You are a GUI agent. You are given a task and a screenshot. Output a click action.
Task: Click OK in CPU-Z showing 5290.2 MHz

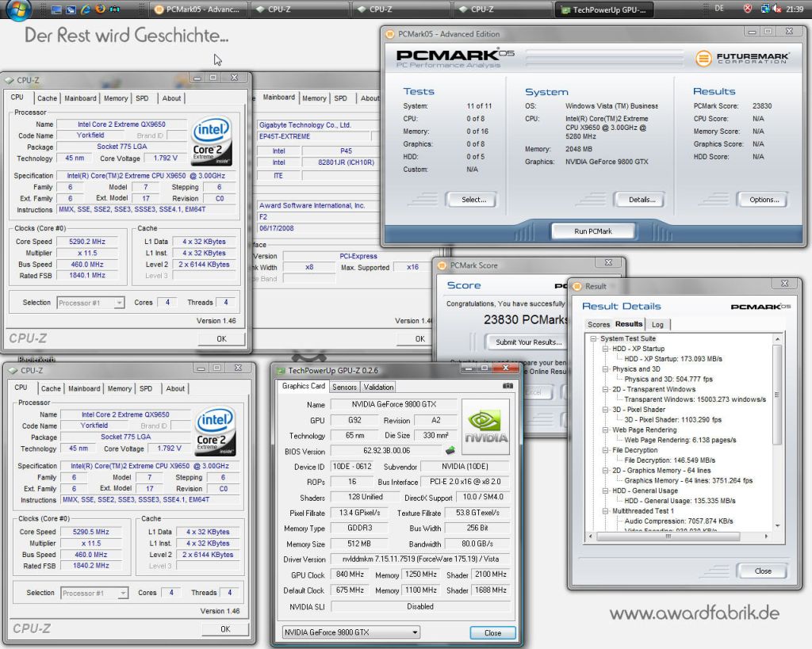tap(222, 338)
